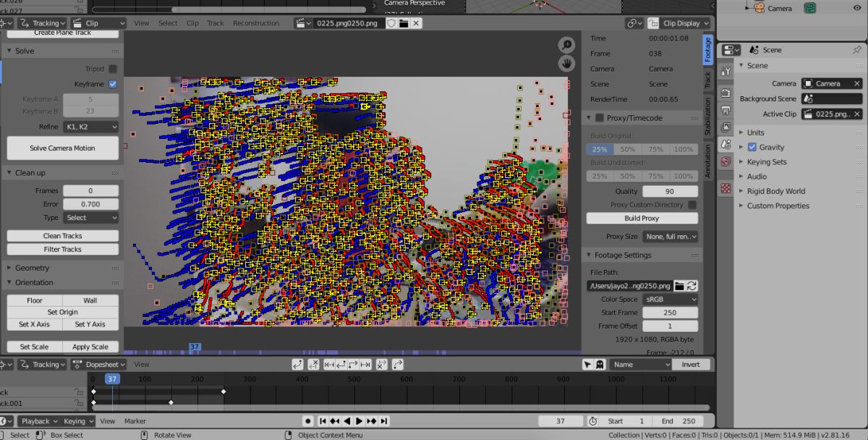Viewport: 868px width, 440px height.
Task: Click the Set Origin button
Action: 62,312
